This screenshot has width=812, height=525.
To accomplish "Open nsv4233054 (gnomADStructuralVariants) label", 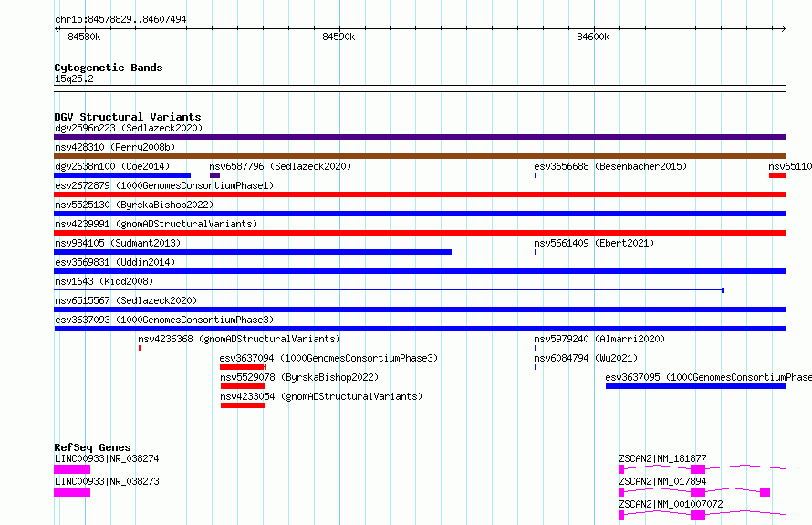I will coord(321,396).
